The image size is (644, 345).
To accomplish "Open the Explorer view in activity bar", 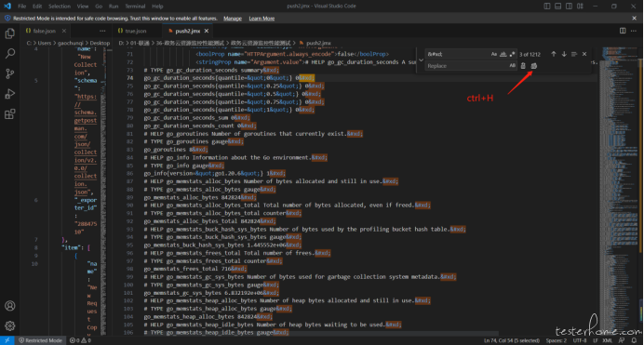I will tap(10, 33).
